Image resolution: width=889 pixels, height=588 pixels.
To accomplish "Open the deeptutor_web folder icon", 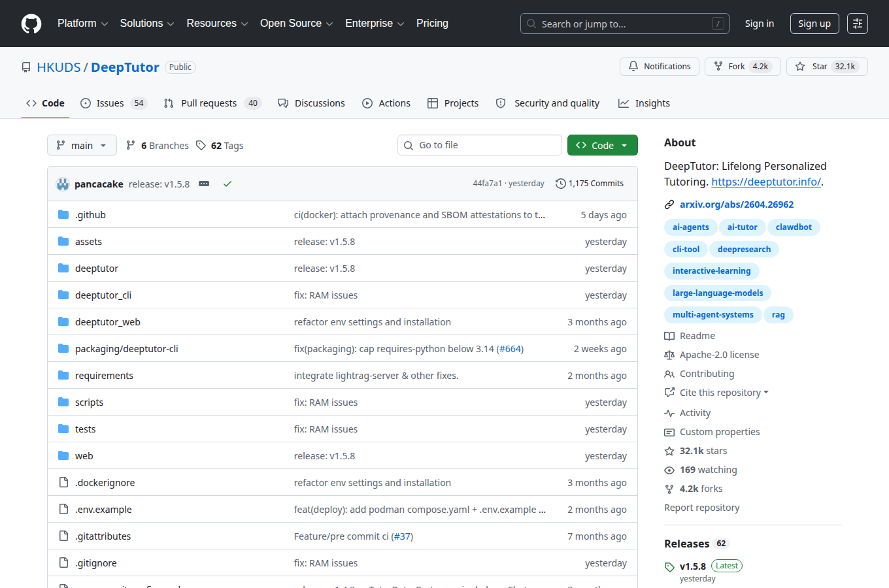I will coord(63,321).
